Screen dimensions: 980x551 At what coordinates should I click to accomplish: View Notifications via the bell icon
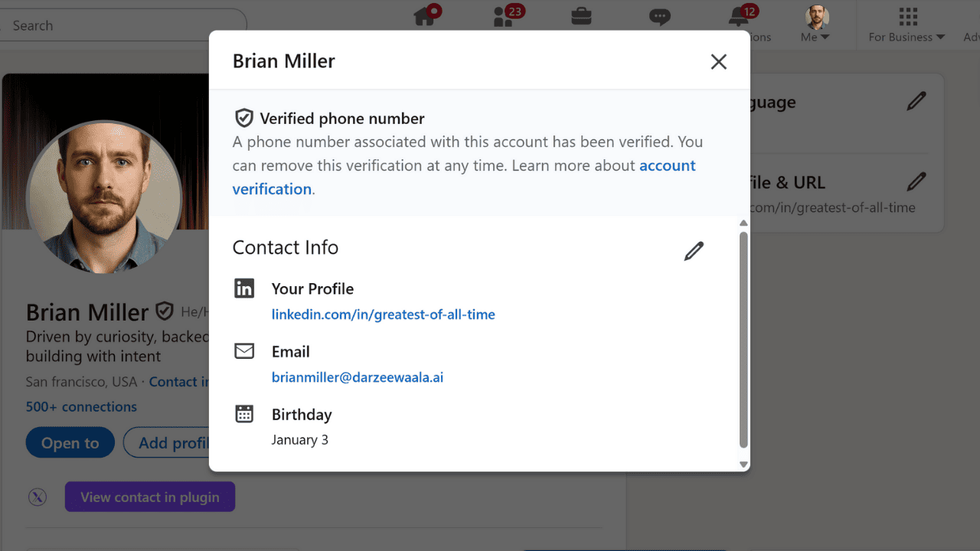(x=737, y=16)
